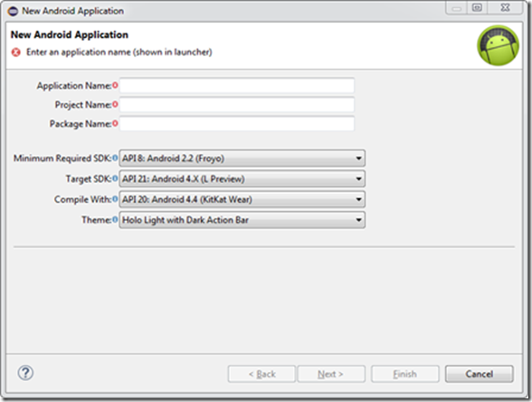This screenshot has width=532, height=402.
Task: Click the red error icon beside the message
Action: pos(16,53)
